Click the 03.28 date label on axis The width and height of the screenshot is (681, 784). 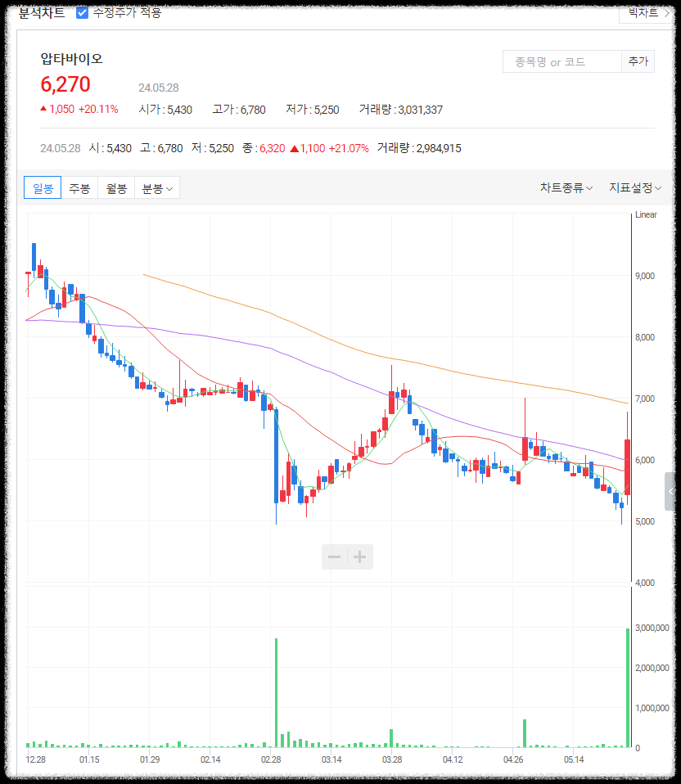click(392, 760)
